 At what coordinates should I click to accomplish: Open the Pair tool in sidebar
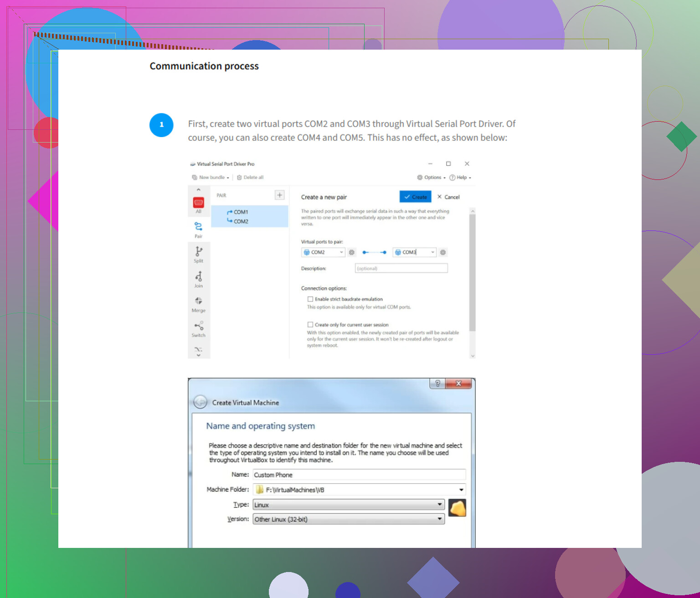pyautogui.click(x=198, y=227)
